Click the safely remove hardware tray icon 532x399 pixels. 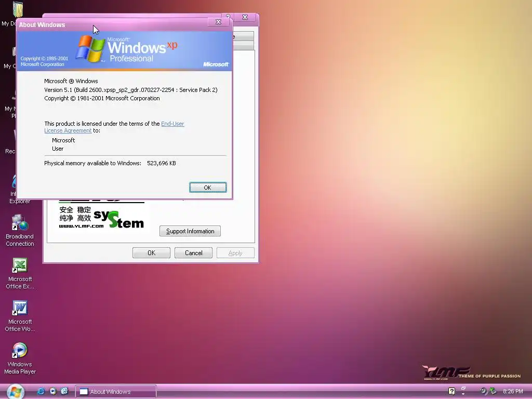point(493,391)
